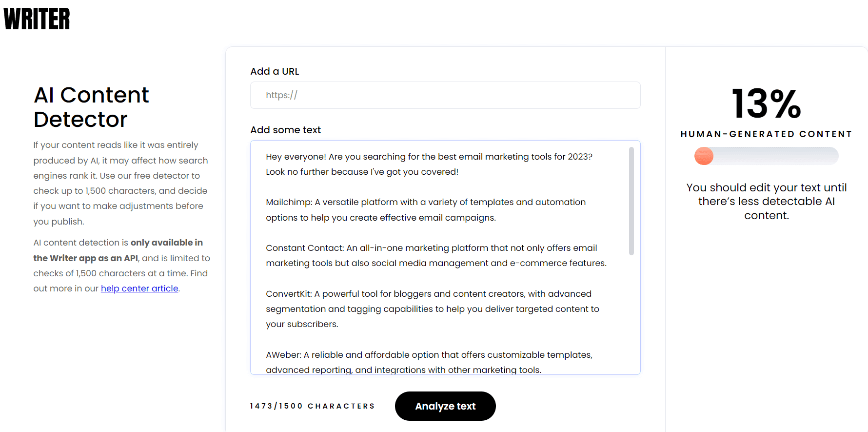Click the Add a URL label

coord(275,71)
